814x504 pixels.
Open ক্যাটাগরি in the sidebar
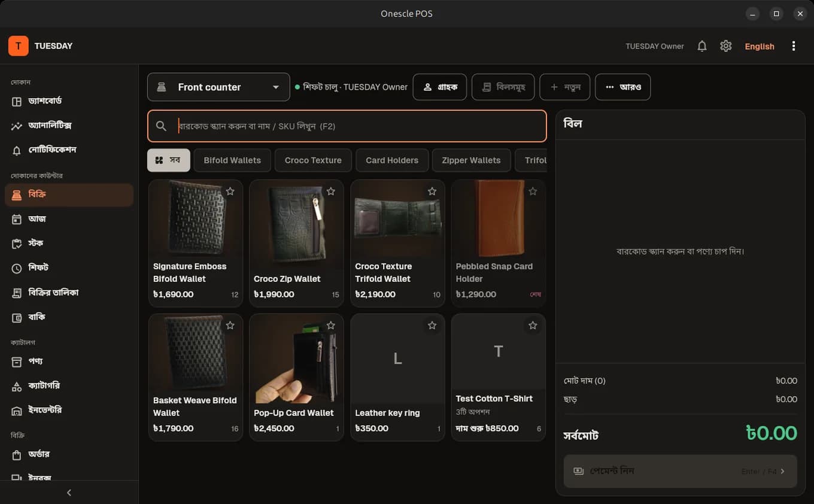point(69,386)
